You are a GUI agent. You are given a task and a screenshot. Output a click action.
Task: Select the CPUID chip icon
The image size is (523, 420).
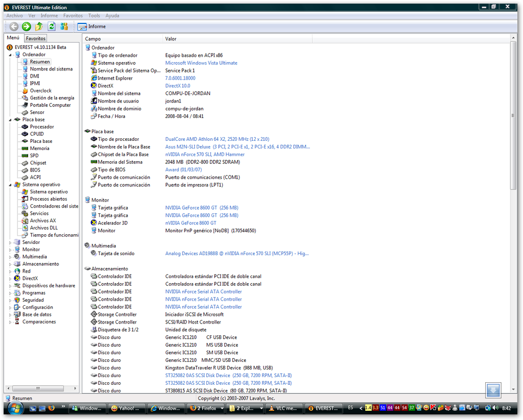pyautogui.click(x=25, y=134)
